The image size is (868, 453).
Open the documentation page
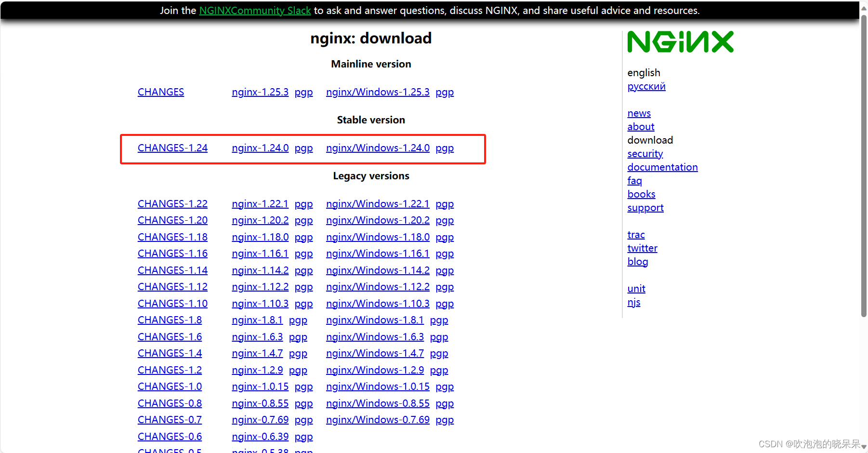point(662,167)
